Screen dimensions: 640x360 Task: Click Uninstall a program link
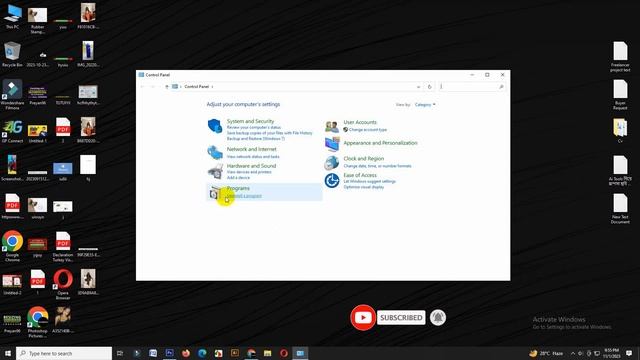pos(244,196)
